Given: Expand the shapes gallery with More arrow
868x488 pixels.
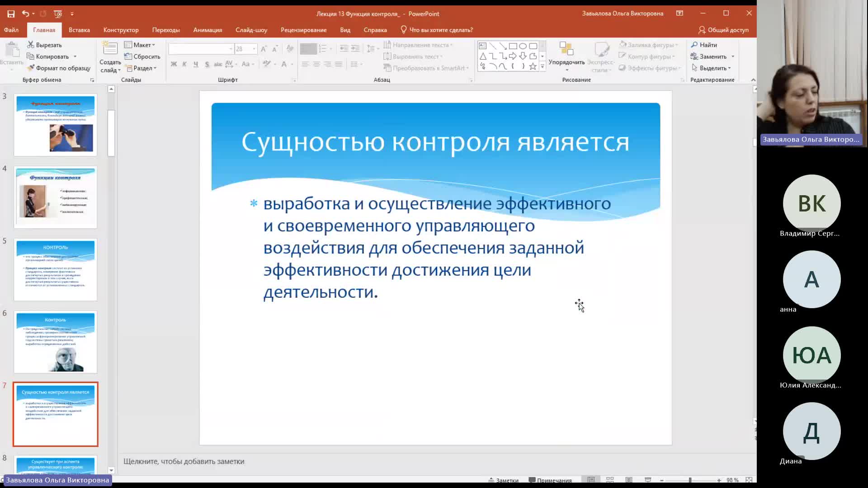Looking at the screenshot, I should click(542, 66).
